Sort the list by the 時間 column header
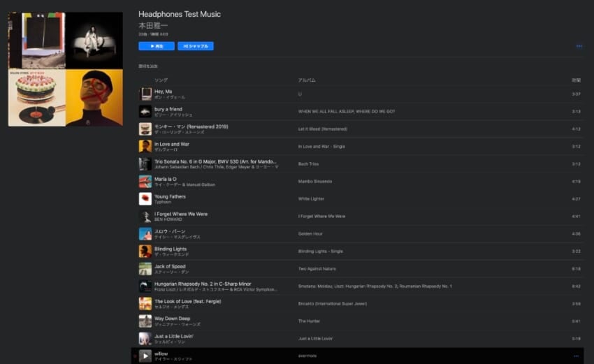The image size is (594, 364). click(x=576, y=80)
